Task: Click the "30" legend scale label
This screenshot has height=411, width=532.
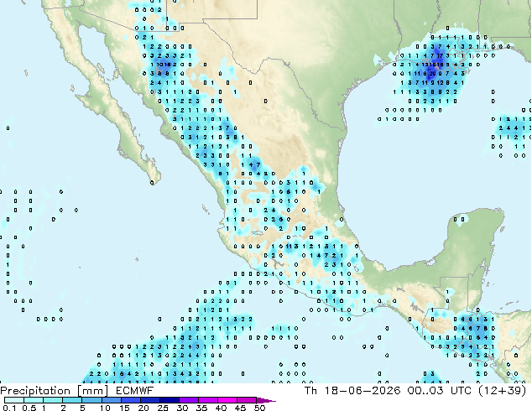Action: [x=182, y=408]
